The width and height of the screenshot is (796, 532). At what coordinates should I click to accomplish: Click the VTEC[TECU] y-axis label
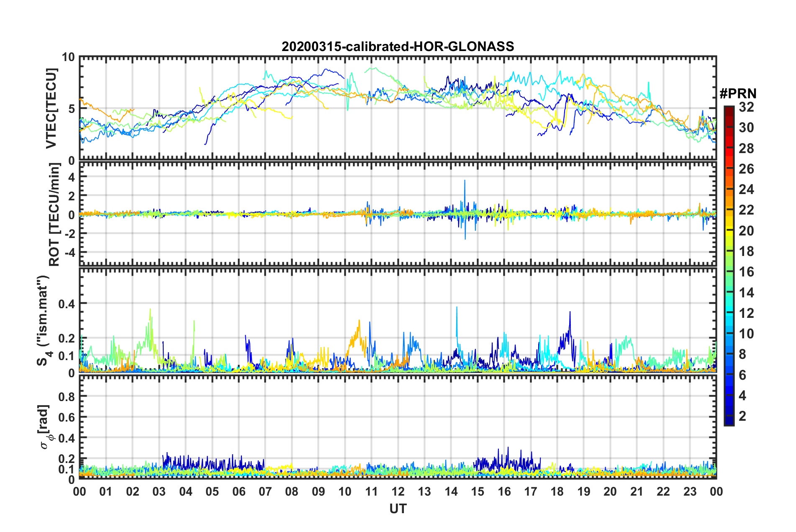[x=51, y=108]
